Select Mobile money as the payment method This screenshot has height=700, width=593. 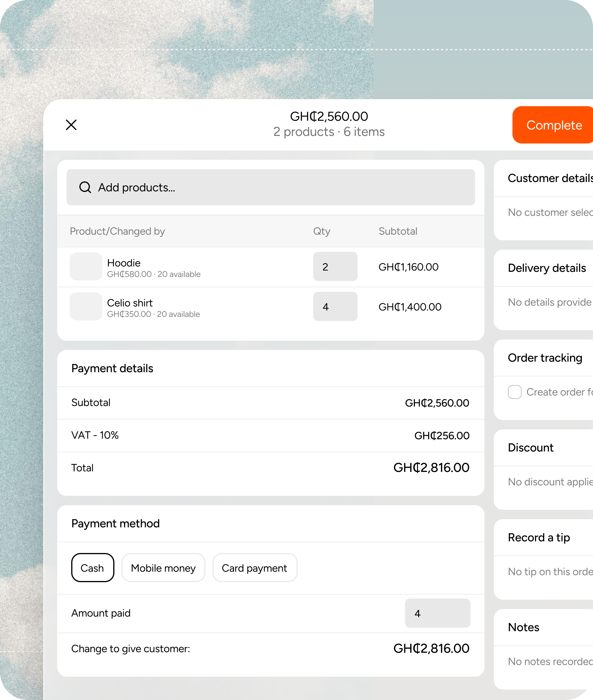pyautogui.click(x=163, y=568)
